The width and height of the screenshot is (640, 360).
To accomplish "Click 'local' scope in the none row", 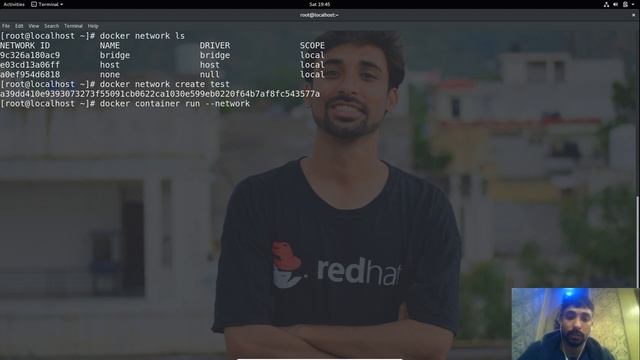I will (312, 75).
